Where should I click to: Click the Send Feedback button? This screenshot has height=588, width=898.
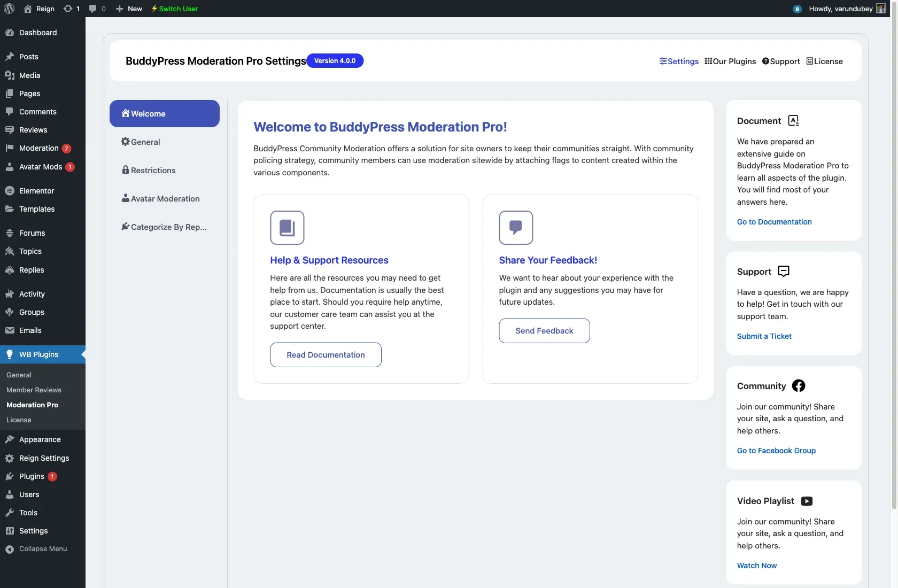pyautogui.click(x=544, y=331)
